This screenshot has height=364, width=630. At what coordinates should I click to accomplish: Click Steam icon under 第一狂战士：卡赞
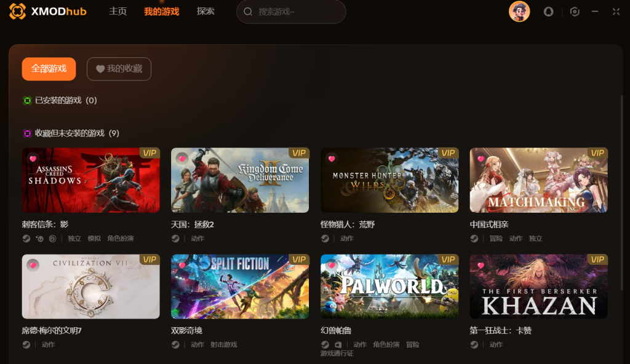(474, 344)
